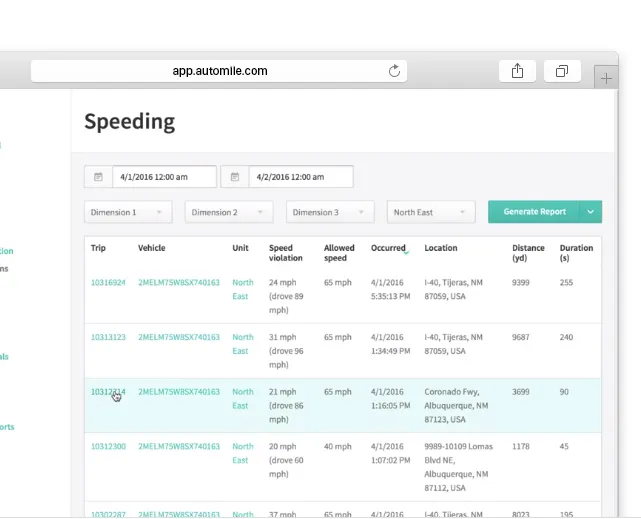Open trip 10313123 link
This screenshot has width=641, height=519.
[108, 337]
